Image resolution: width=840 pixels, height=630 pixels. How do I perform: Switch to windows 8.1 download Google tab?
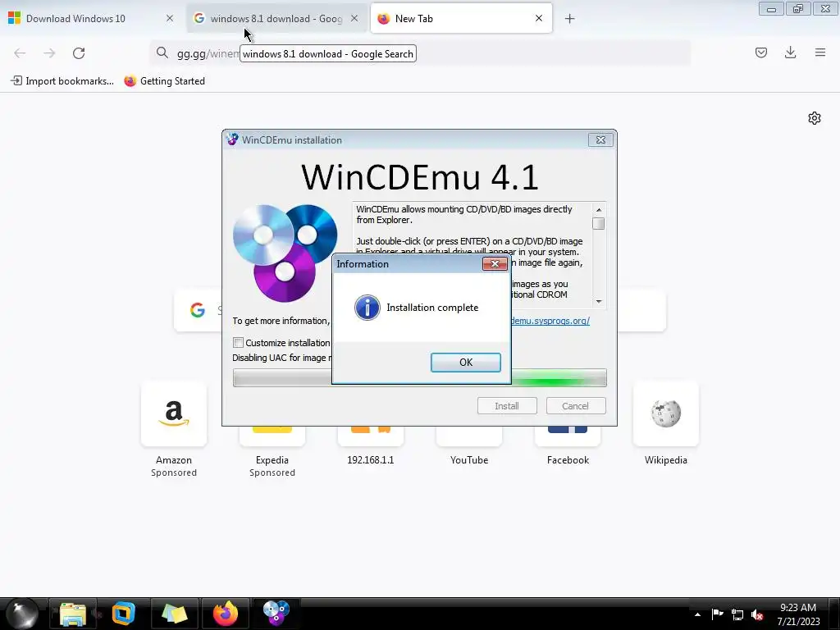click(x=276, y=19)
